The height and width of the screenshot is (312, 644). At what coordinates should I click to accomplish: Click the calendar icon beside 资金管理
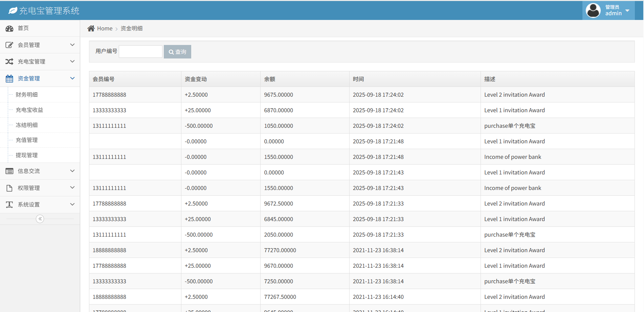click(x=9, y=78)
